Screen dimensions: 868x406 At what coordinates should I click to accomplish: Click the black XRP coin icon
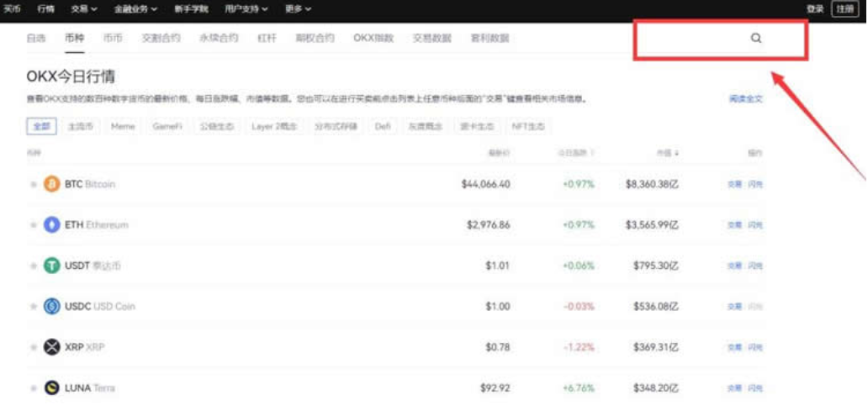click(52, 347)
